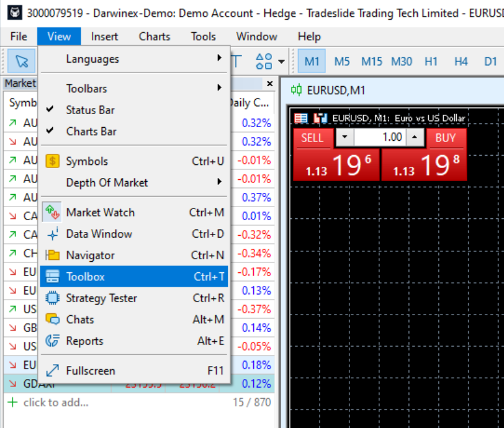This screenshot has height=428, width=504.
Task: Click the chart trade panel icon beside EURUSD title
Action: [x=320, y=118]
